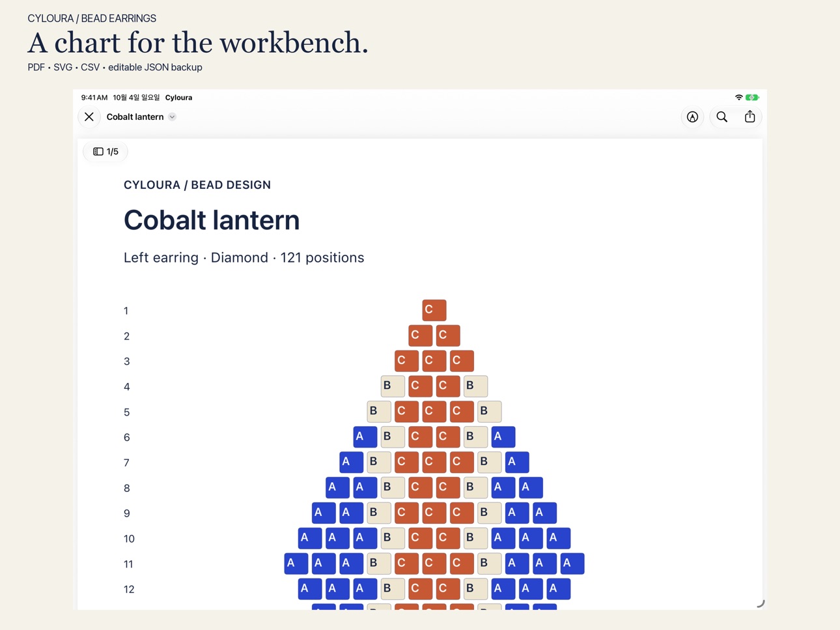Open the markup pen tool
The height and width of the screenshot is (630, 840).
point(692,117)
